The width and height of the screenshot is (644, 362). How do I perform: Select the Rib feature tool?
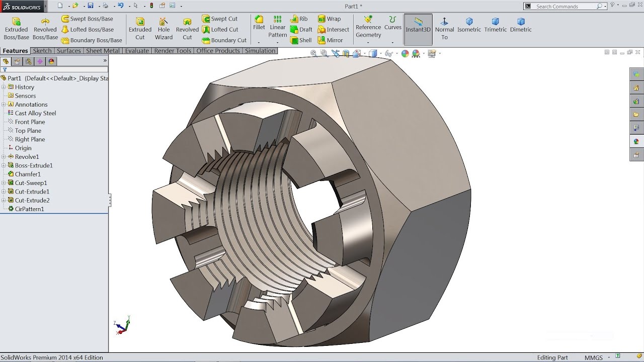click(x=300, y=19)
